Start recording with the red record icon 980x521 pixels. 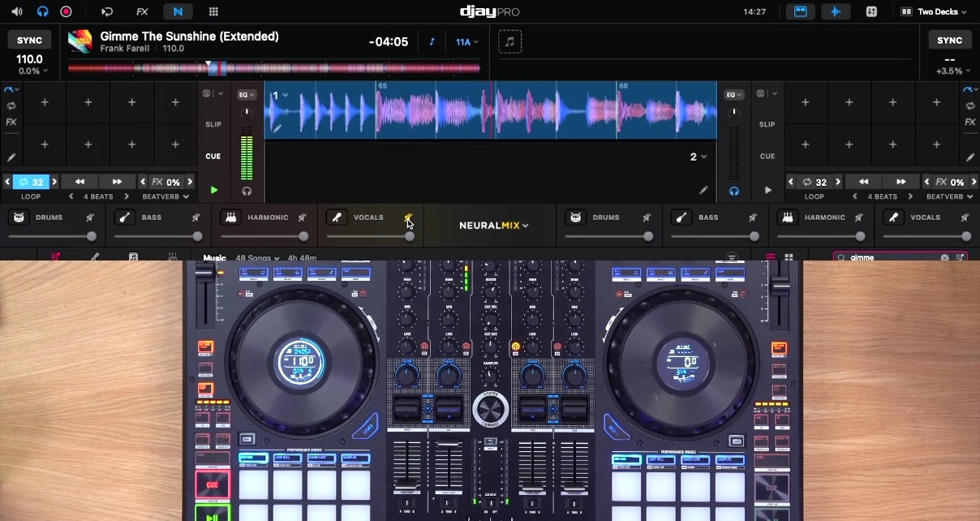point(67,12)
